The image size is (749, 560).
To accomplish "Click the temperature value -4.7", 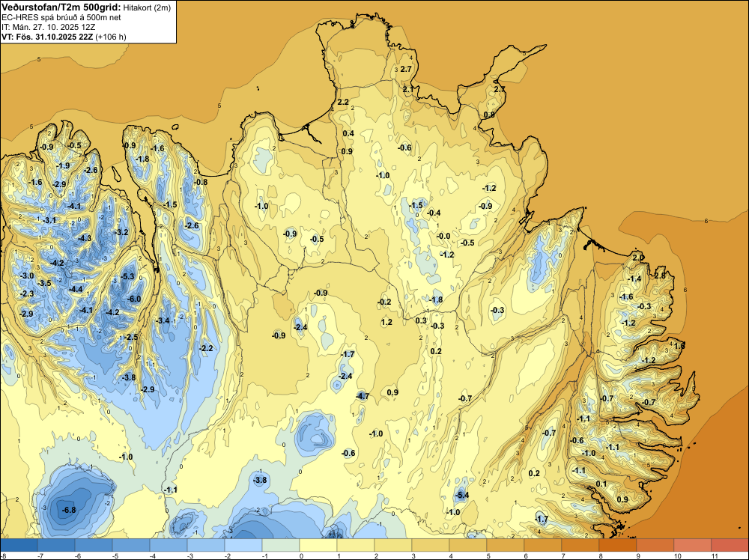I will point(363,396).
